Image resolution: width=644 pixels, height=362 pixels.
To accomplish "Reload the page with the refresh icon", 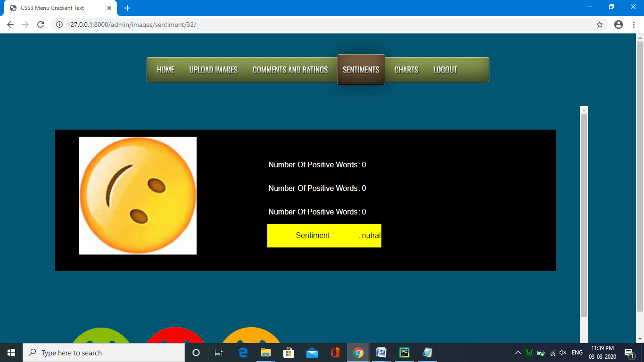I will click(x=41, y=25).
